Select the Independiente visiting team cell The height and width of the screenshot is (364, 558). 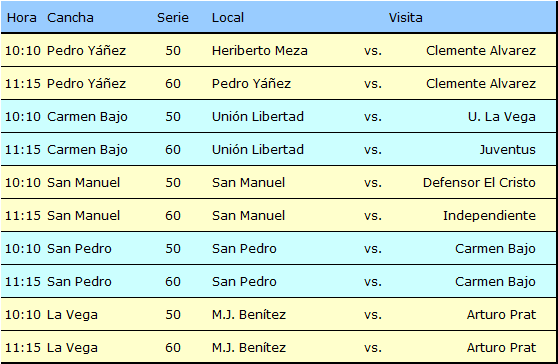pos(489,216)
